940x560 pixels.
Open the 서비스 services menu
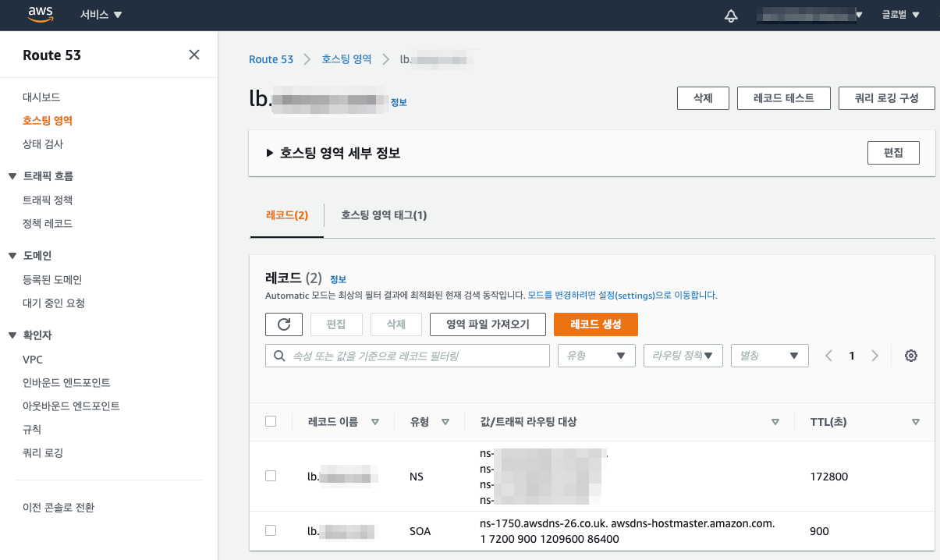point(101,15)
